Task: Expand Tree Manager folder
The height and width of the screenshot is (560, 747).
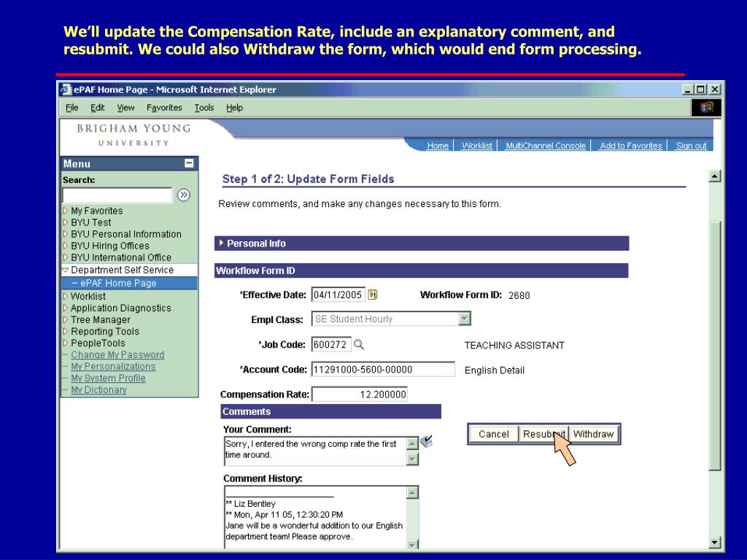Action: pos(65,319)
